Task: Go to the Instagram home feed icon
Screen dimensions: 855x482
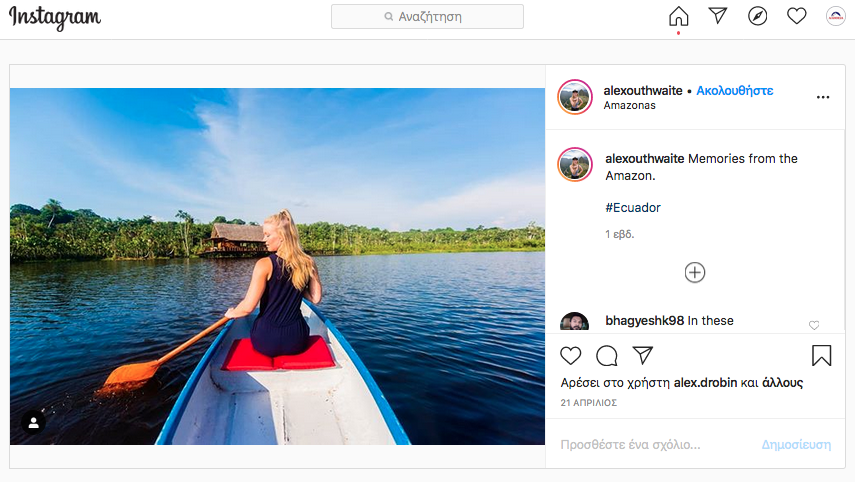Action: coord(679,16)
